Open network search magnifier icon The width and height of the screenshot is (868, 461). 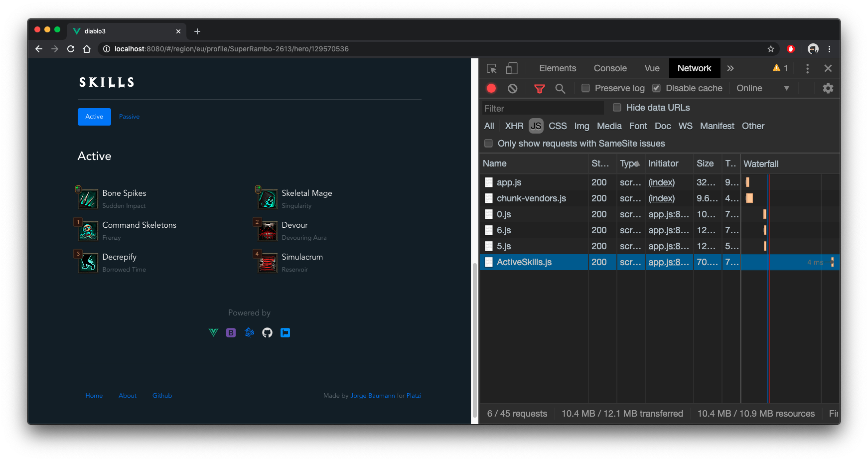click(x=560, y=89)
